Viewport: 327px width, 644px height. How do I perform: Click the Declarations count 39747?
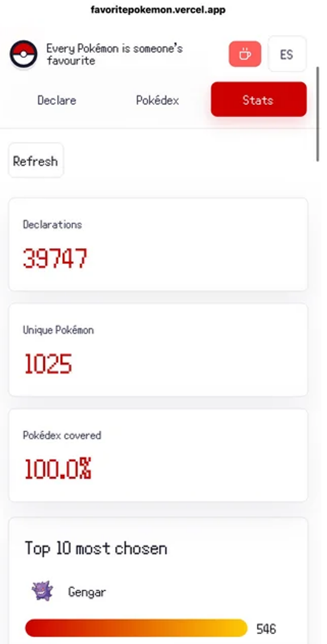(55, 258)
